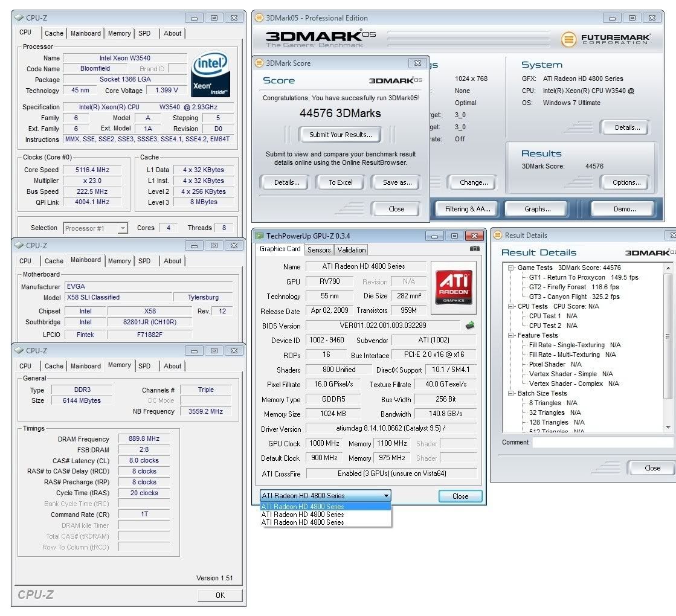The width and height of the screenshot is (676, 616).
Task: Click the BIOS save chip icon in GPU-Z
Action: [x=470, y=326]
